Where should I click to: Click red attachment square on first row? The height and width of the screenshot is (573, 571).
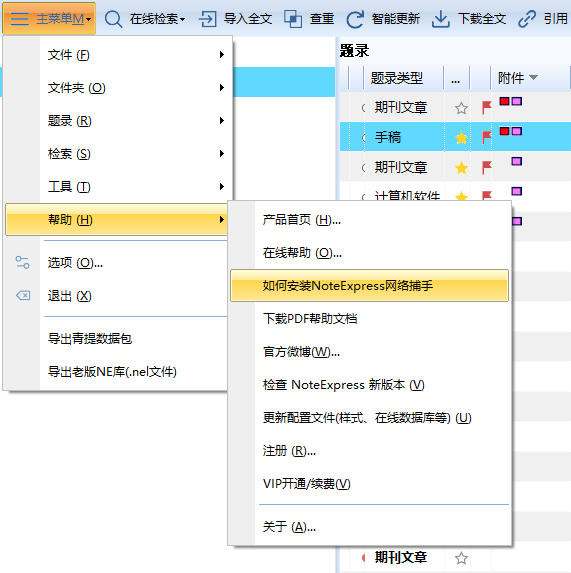[x=505, y=101]
